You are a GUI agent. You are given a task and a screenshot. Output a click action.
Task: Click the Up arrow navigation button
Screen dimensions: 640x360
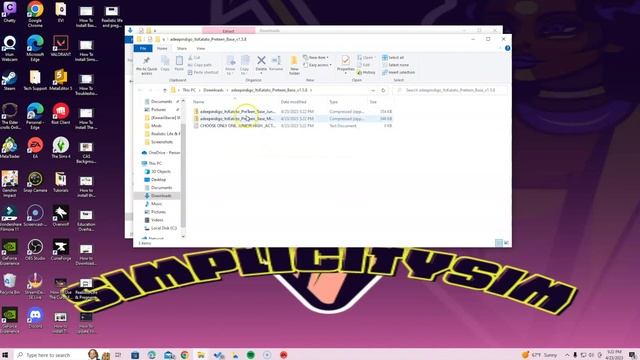[165, 90]
